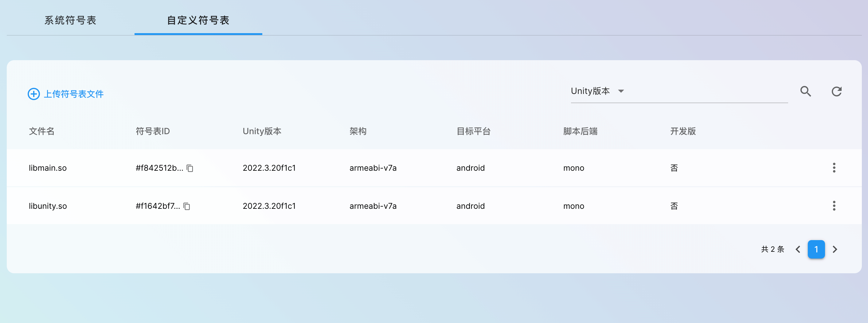This screenshot has width=868, height=323.
Task: Click the 上传符号表文件 link
Action: click(x=74, y=94)
